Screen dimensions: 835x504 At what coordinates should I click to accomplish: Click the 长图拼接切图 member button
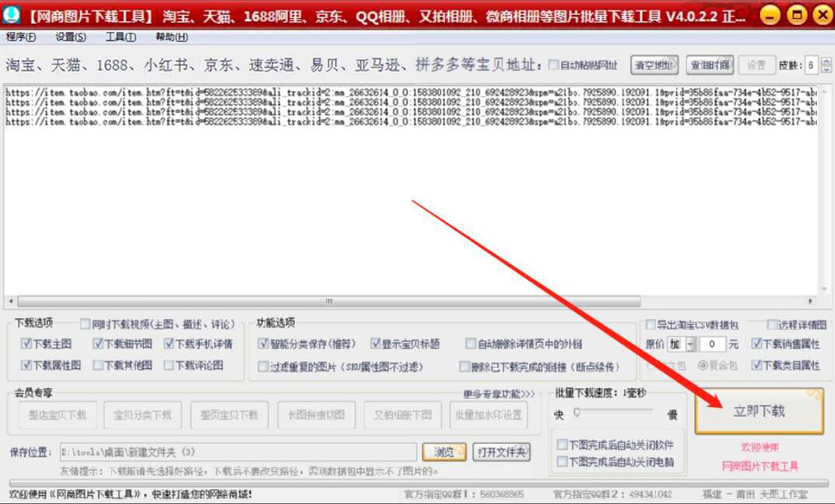(x=316, y=415)
